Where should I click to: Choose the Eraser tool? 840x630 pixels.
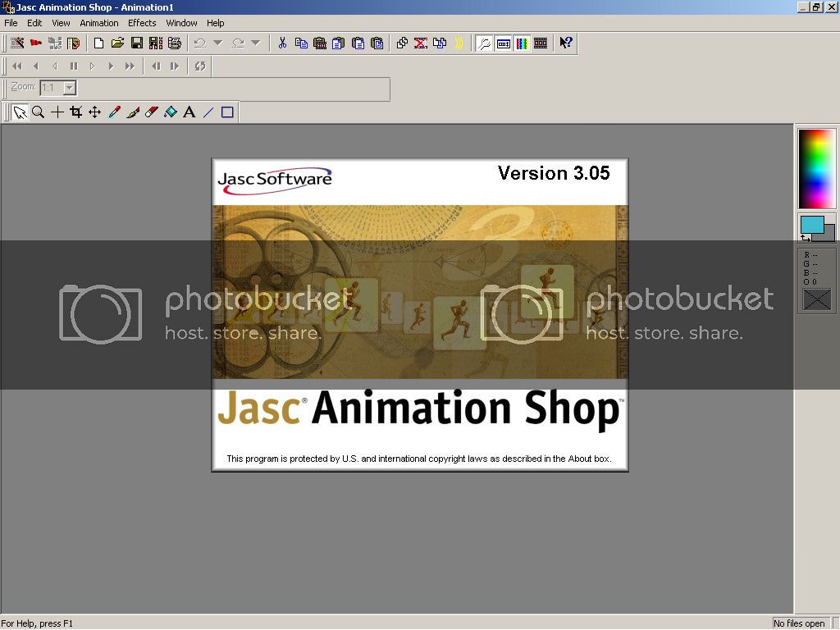151,112
